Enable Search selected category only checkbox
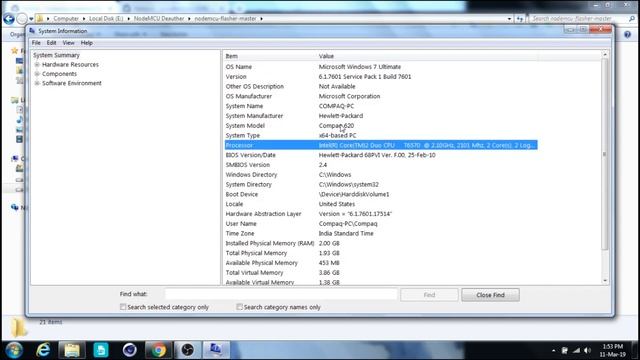This screenshot has height=360, width=640. coord(123,307)
